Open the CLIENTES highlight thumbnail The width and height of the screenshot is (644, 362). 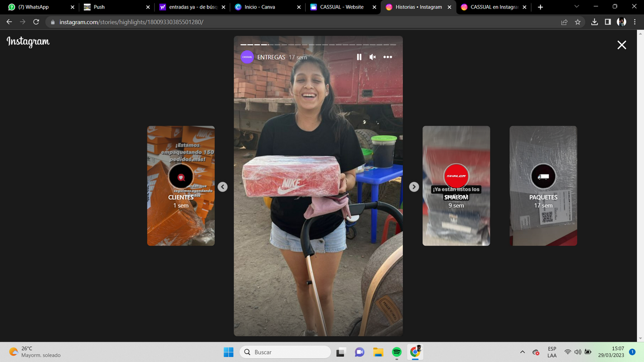(181, 185)
